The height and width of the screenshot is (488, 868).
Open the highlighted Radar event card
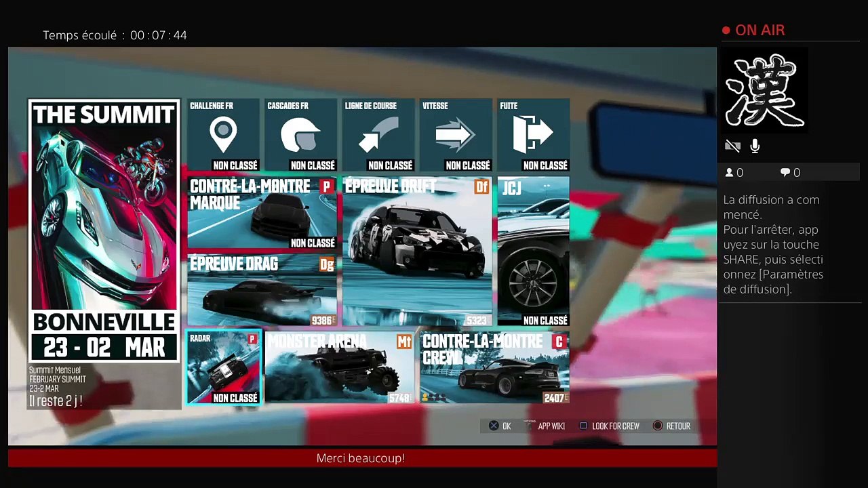[224, 368]
